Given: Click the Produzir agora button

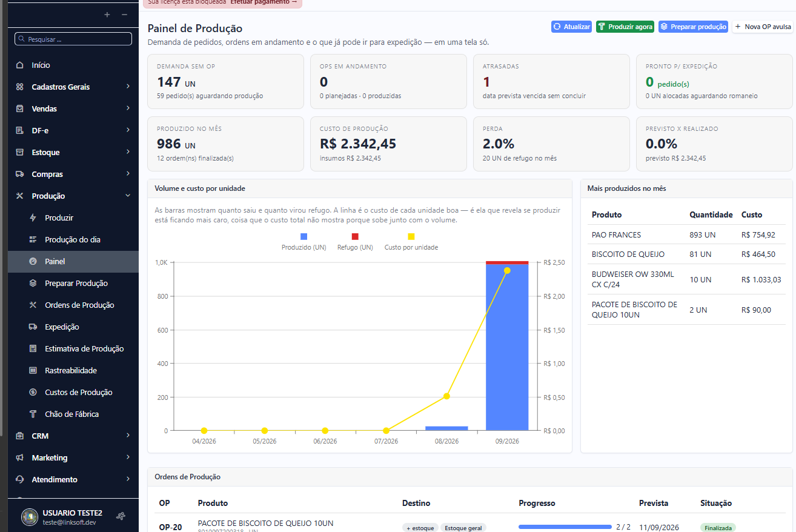Looking at the screenshot, I should pyautogui.click(x=625, y=27).
